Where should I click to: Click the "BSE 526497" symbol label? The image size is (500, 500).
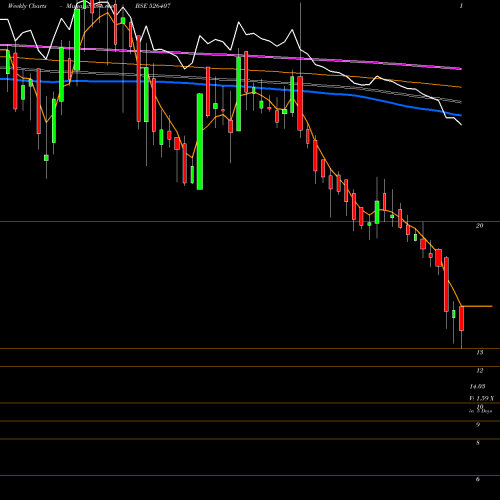tap(153, 6)
